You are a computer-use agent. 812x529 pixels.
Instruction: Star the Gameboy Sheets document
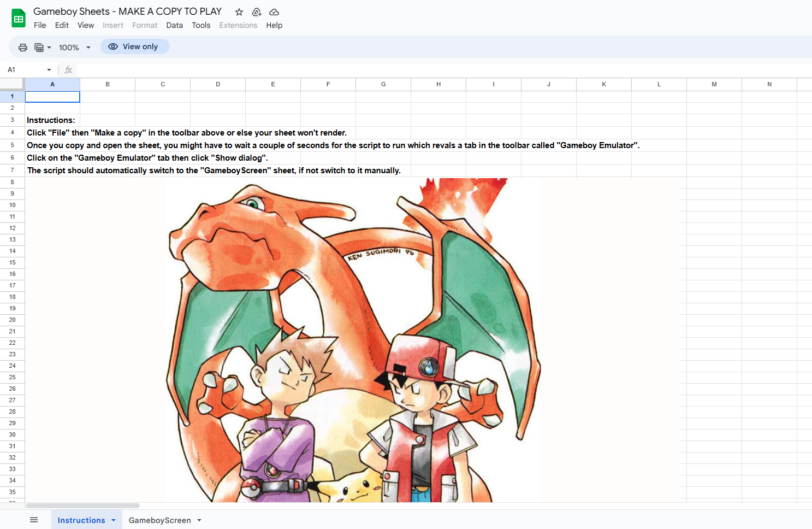pyautogui.click(x=239, y=12)
